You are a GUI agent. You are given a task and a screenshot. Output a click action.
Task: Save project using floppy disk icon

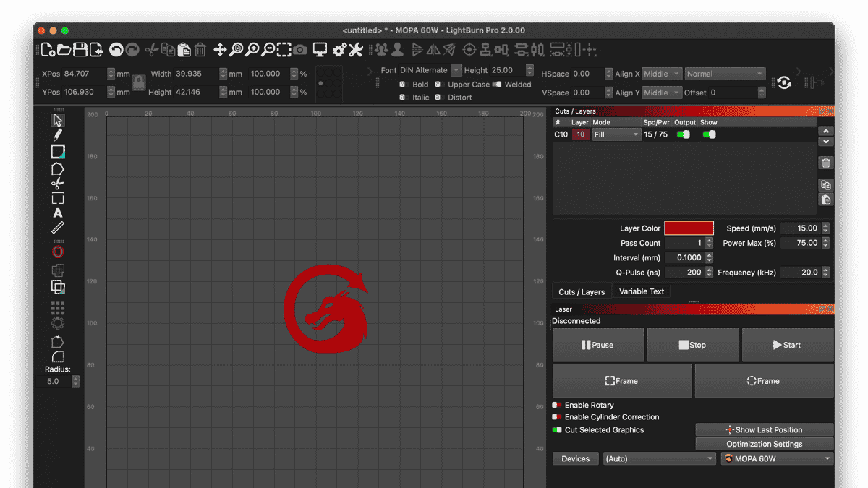point(80,50)
